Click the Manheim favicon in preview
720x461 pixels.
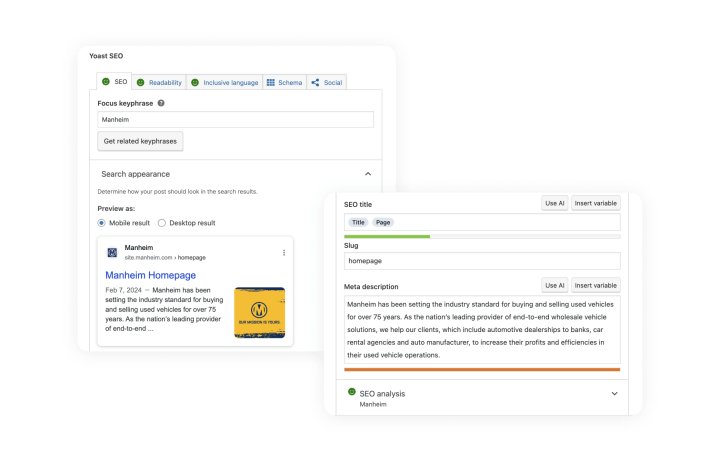(112, 253)
